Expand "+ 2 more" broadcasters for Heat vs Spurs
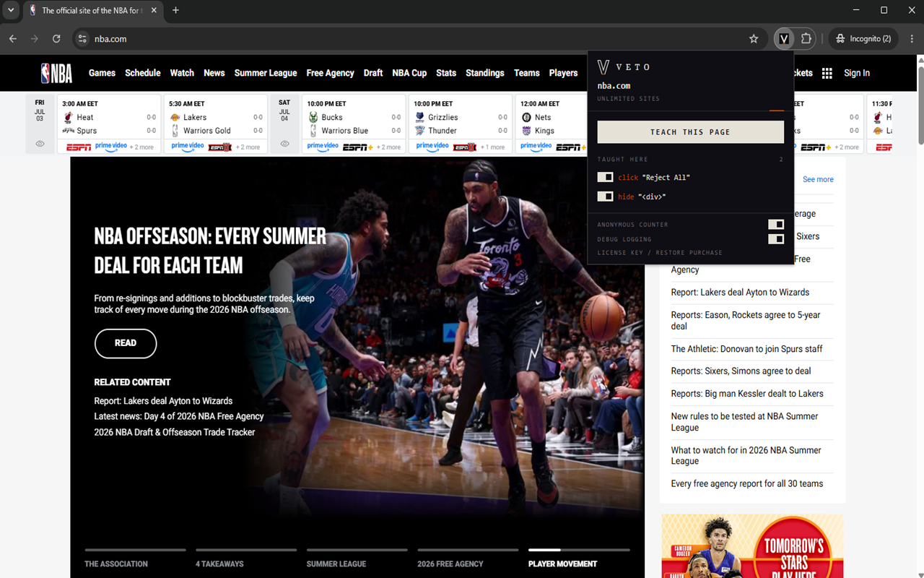 [x=141, y=147]
